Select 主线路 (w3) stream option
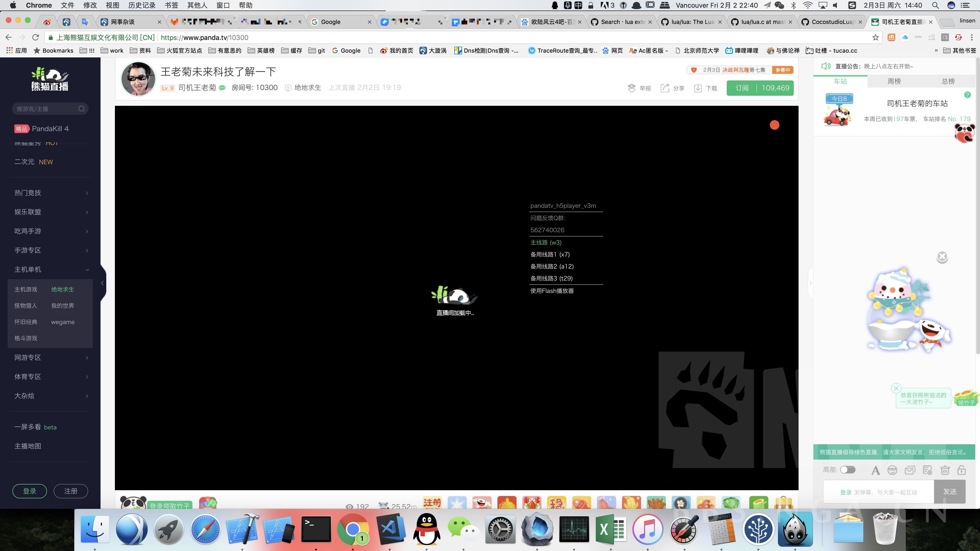The height and width of the screenshot is (551, 980). coord(546,242)
